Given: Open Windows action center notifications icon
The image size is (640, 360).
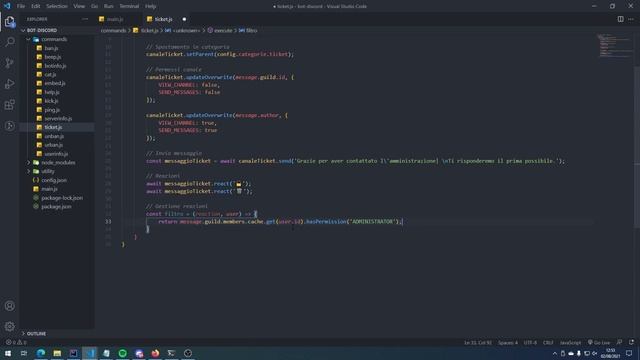Looking at the screenshot, I should [629, 353].
